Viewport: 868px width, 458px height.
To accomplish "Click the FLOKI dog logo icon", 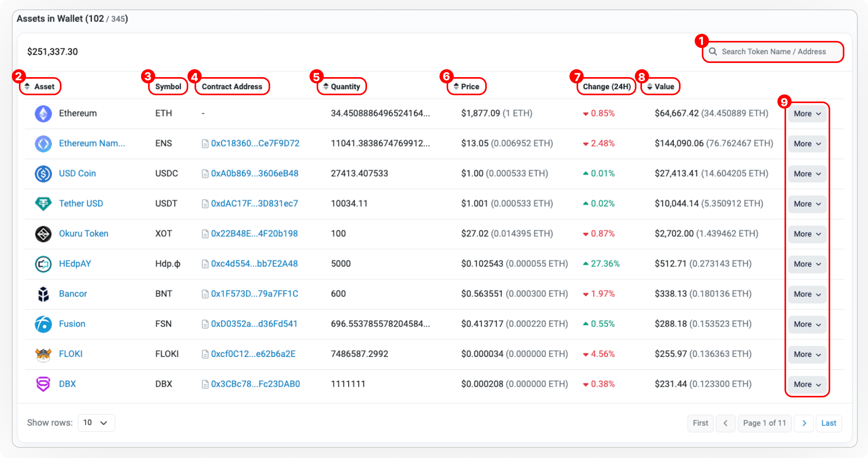I will pos(43,354).
